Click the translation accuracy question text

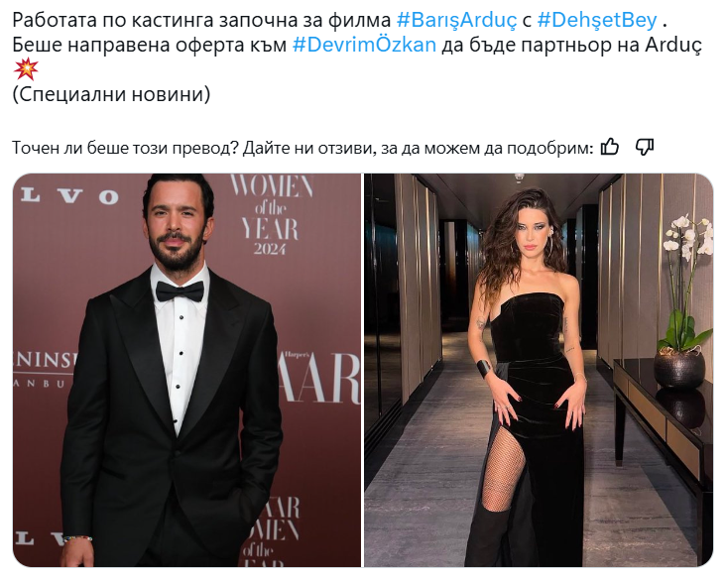(303, 148)
